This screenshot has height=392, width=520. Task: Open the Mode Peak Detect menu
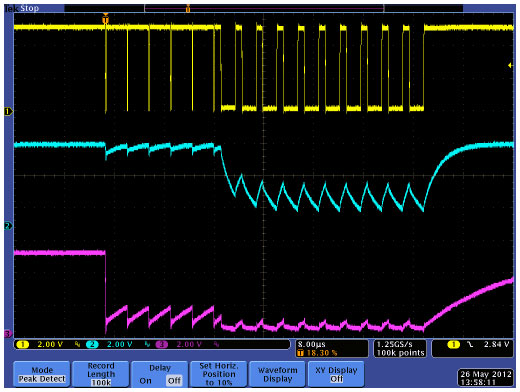tap(42, 375)
